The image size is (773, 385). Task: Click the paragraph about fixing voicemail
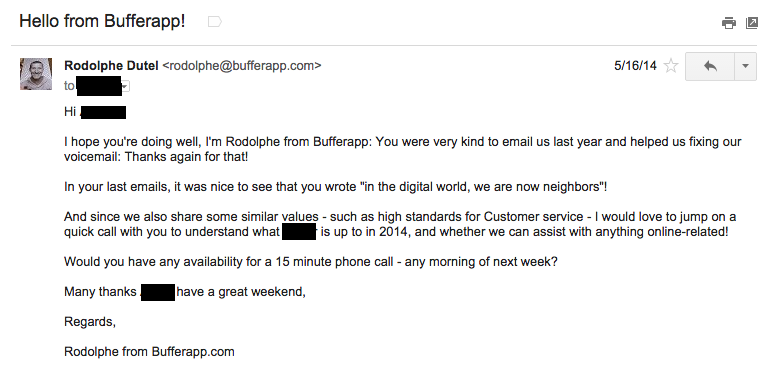click(403, 149)
